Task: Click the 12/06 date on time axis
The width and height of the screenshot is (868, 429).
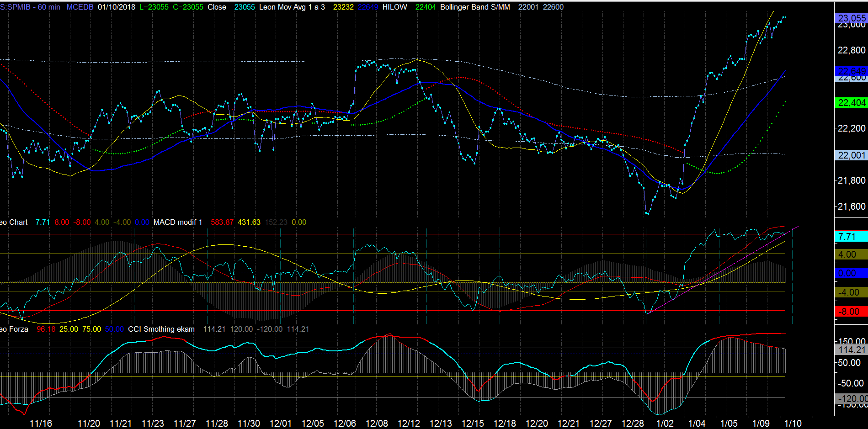Action: [x=345, y=423]
